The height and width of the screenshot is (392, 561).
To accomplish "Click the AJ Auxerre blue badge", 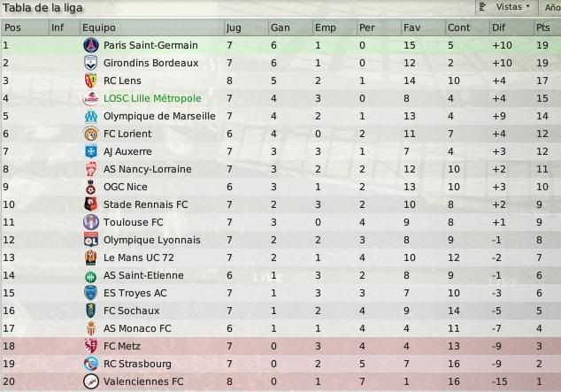I will click(x=91, y=151).
